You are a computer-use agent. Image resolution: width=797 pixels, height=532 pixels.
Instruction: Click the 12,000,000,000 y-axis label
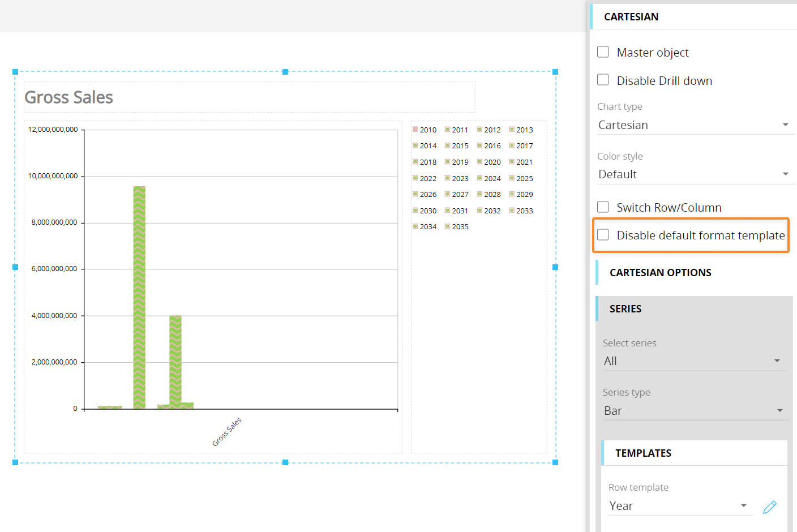(53, 130)
